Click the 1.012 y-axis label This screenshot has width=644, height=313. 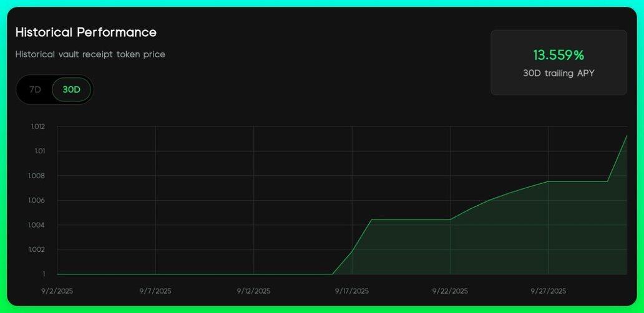coord(37,127)
